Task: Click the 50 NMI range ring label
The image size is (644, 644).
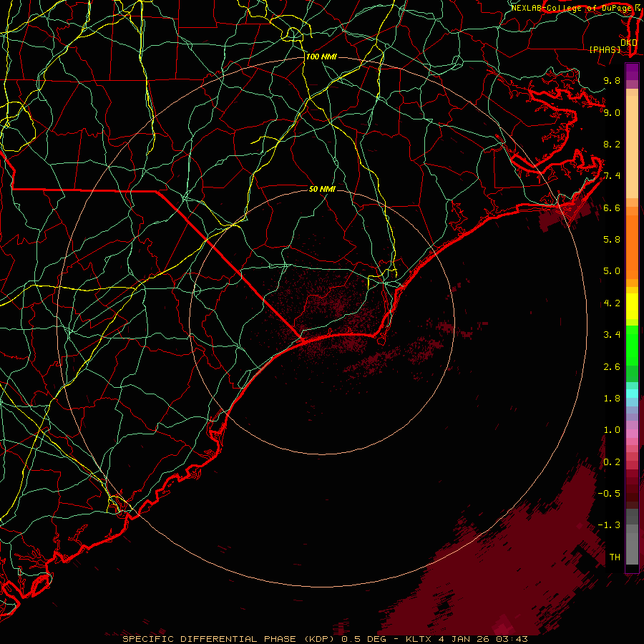Action: pyautogui.click(x=322, y=189)
